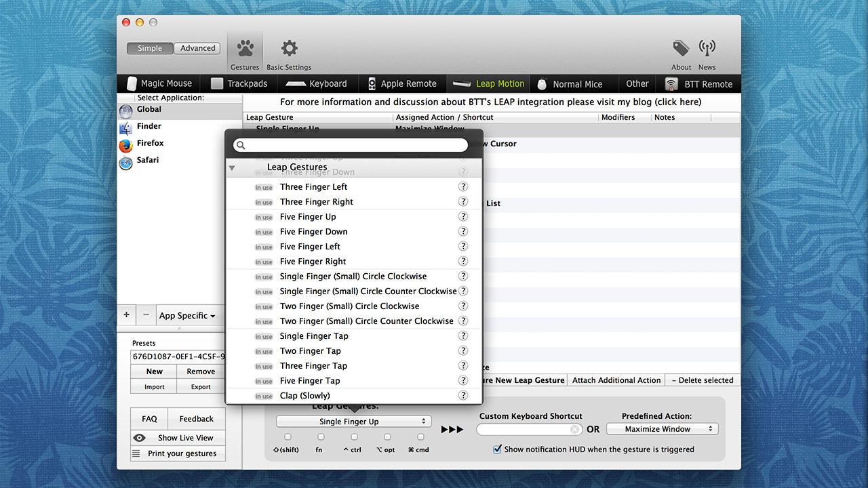Screen dimensions: 868x488
Task: Open the Gestures paw icon
Action: [x=245, y=49]
